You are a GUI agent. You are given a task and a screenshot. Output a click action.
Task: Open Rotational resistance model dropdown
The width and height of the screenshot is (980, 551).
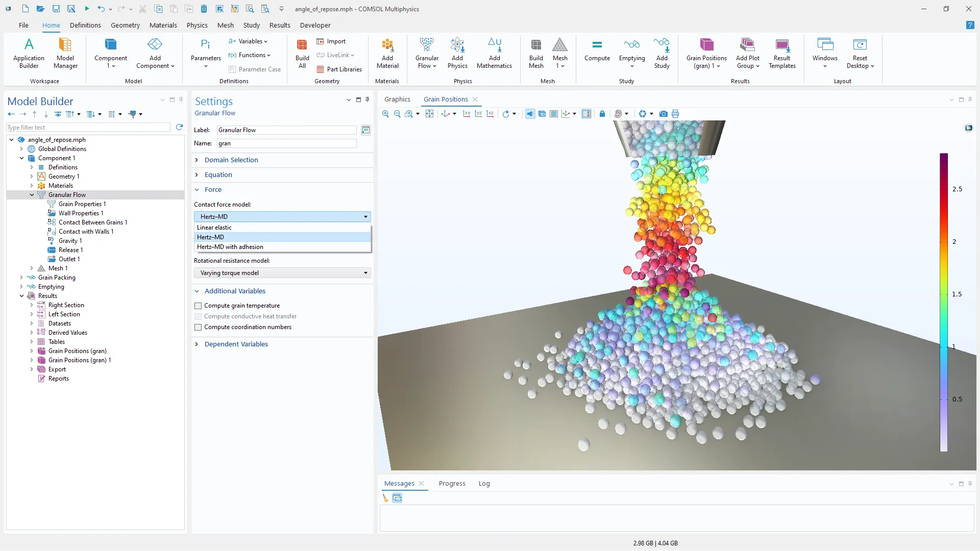(282, 273)
